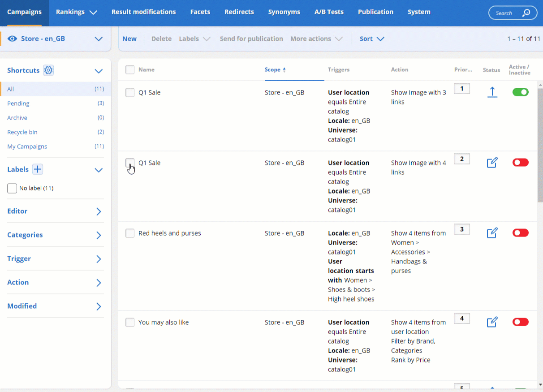Image resolution: width=543 pixels, height=392 pixels.
Task: Click the 'You may also like' campaign name
Action: click(164, 323)
